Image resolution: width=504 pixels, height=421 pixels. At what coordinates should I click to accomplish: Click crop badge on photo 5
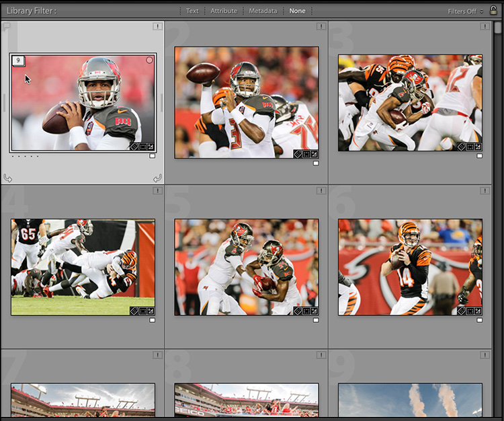click(306, 311)
